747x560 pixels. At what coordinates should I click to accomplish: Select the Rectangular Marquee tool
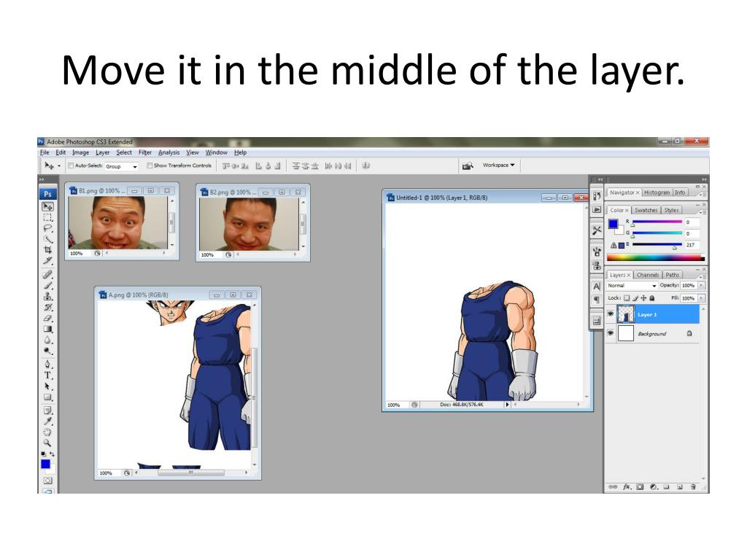point(47,217)
